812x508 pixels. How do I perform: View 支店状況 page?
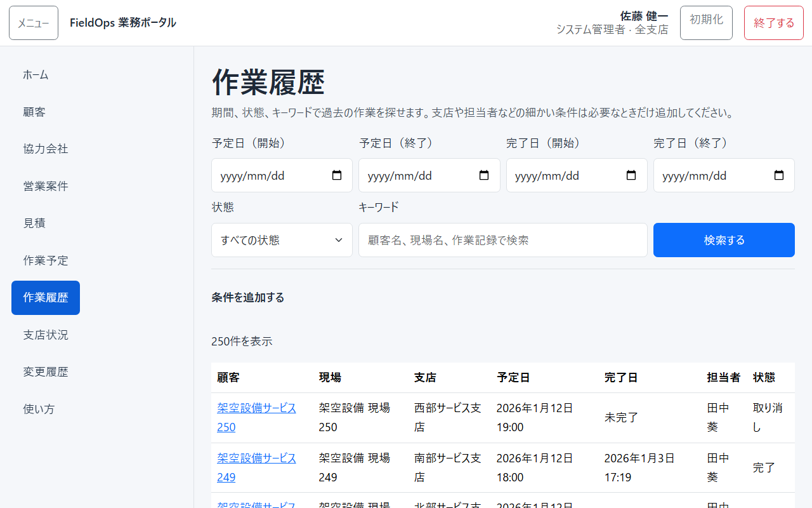tap(46, 335)
